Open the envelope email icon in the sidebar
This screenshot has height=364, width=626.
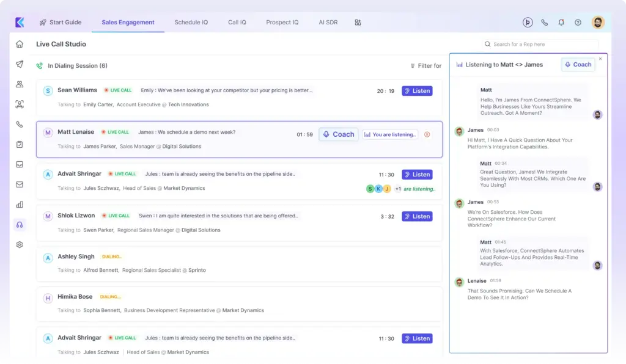pos(19,184)
